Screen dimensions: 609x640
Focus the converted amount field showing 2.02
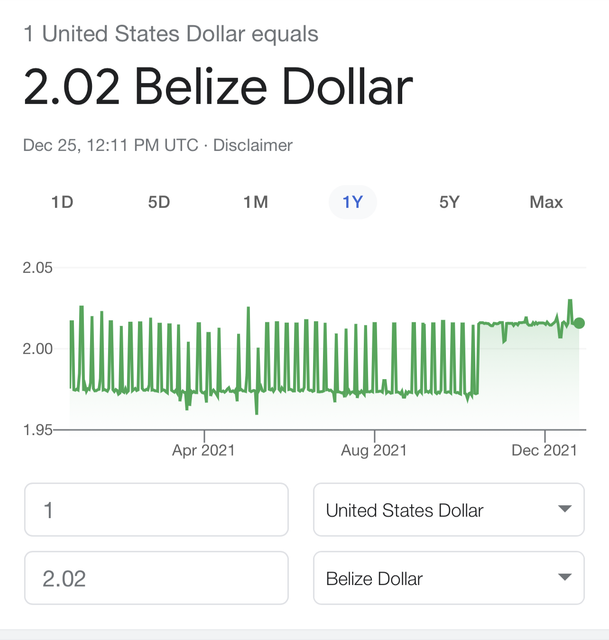[156, 578]
